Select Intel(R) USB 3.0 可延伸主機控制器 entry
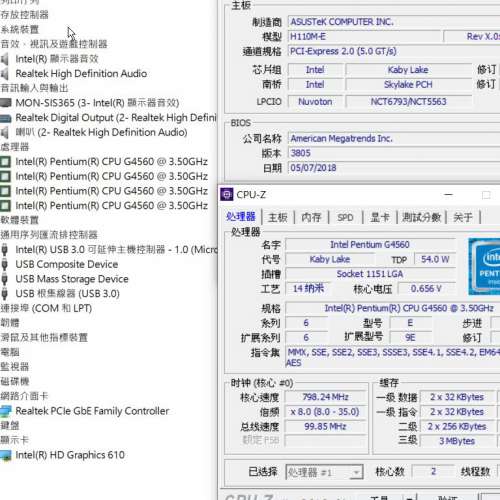This screenshot has height=500, width=500. pos(117,250)
